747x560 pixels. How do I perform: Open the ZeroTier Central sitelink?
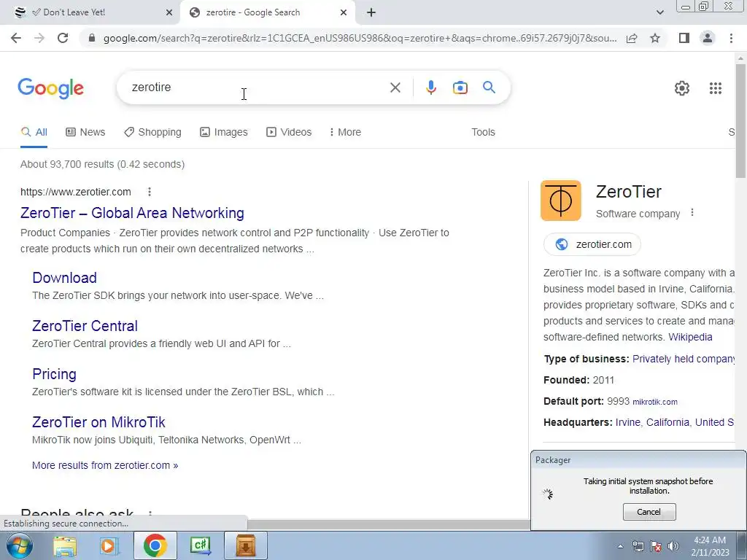tap(85, 326)
